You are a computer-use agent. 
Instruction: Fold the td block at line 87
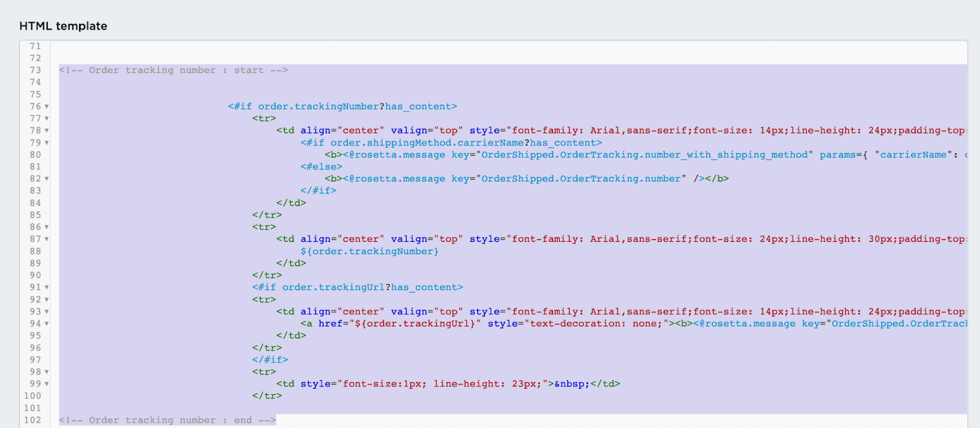click(47, 239)
